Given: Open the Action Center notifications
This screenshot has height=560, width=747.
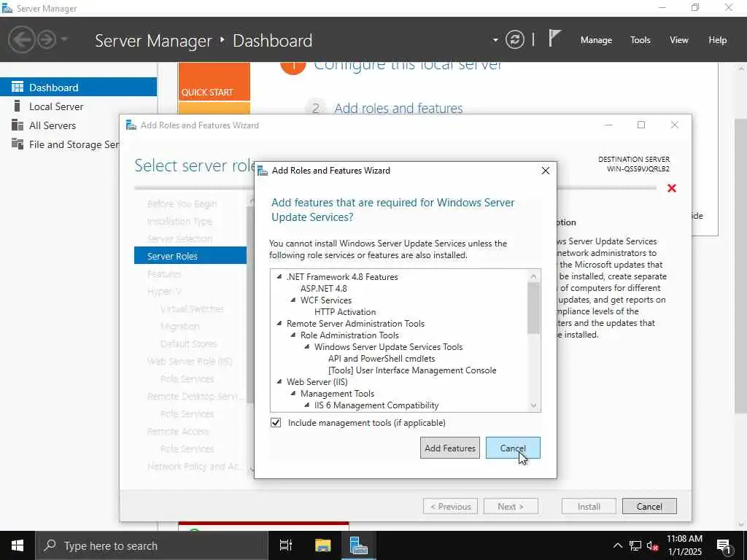Looking at the screenshot, I should click(x=724, y=545).
